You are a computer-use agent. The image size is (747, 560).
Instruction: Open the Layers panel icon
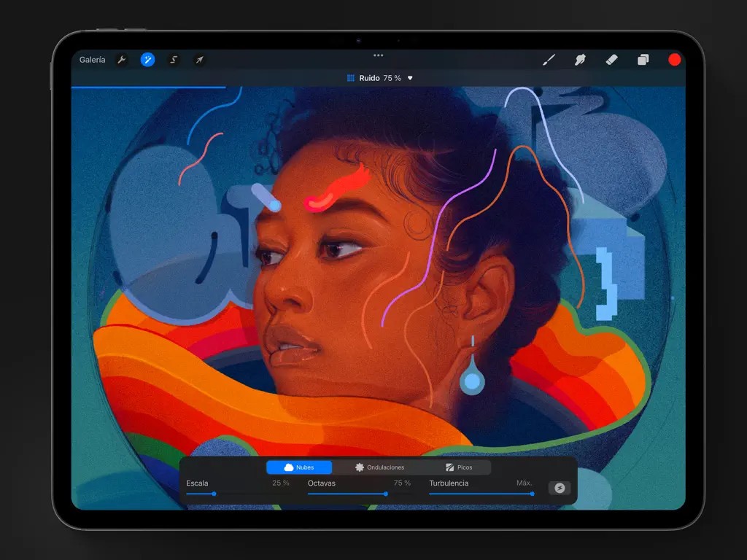point(643,60)
